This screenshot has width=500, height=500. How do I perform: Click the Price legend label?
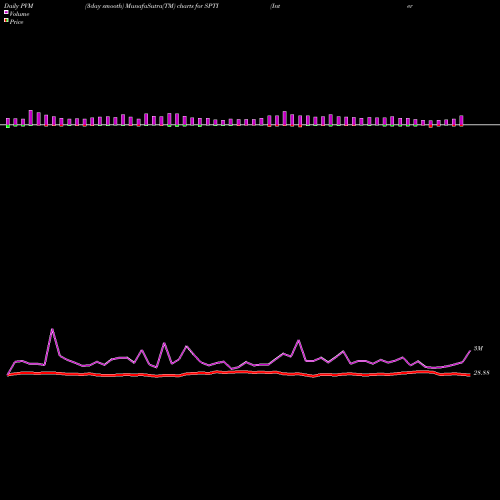pyautogui.click(x=16, y=22)
